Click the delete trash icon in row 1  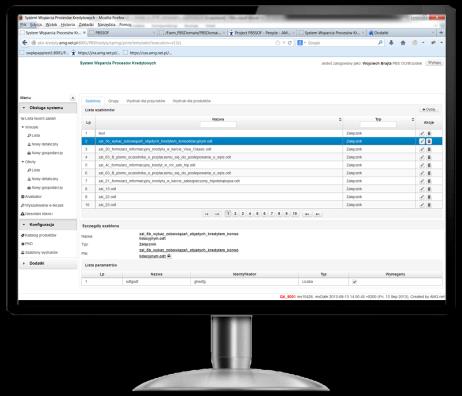(429, 133)
